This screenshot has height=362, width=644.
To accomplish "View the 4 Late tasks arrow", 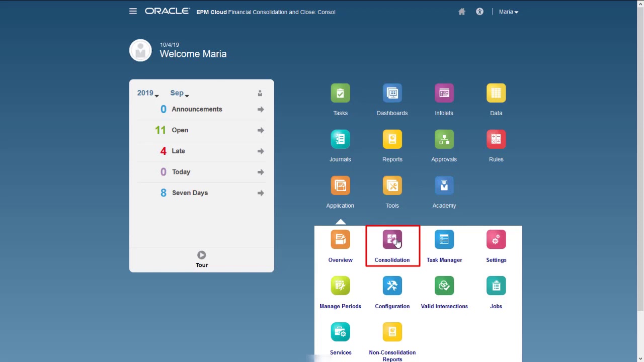I will [x=261, y=151].
